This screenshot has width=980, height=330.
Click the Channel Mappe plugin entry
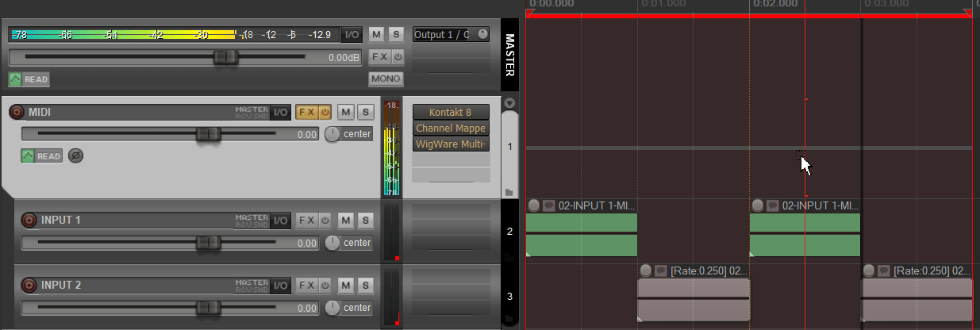point(451,128)
